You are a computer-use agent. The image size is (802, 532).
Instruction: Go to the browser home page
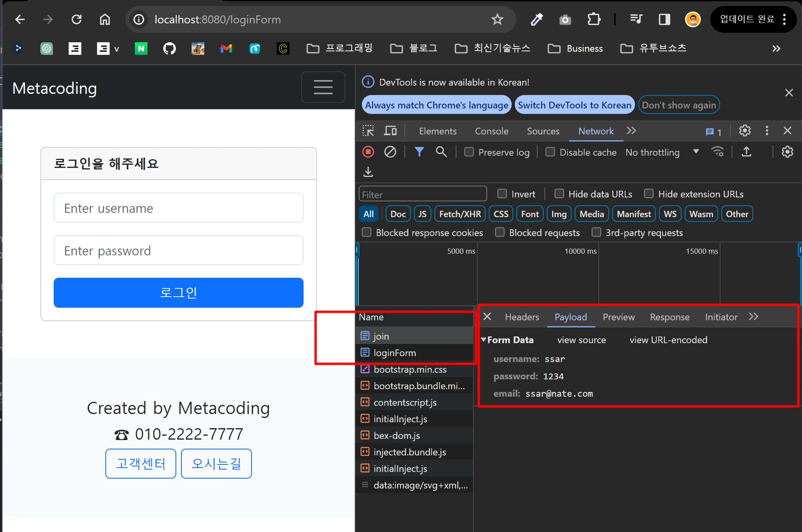(x=105, y=20)
